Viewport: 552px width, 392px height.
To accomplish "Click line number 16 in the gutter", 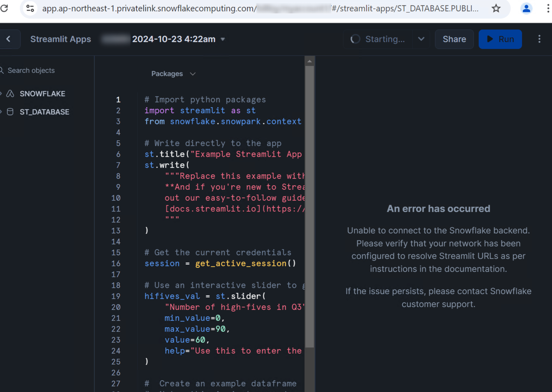I will (x=116, y=264).
